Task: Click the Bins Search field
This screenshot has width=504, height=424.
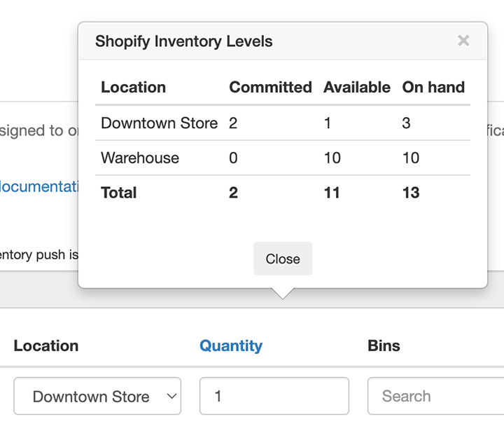Action: [436, 396]
